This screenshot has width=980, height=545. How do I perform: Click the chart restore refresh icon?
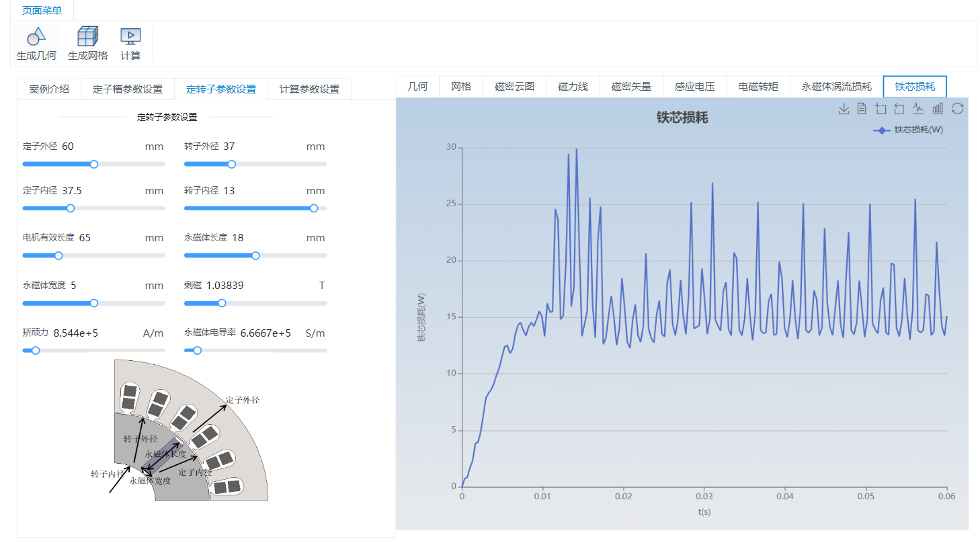(958, 109)
